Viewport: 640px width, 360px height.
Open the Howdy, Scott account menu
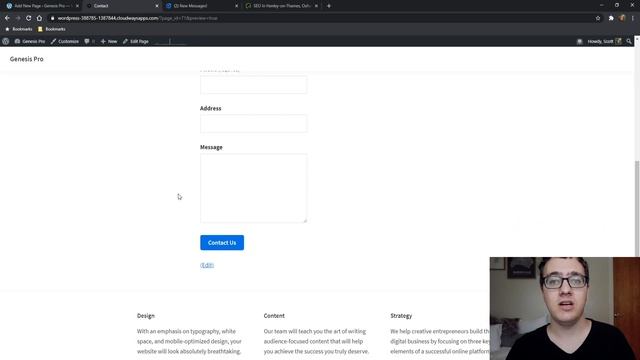click(x=604, y=41)
